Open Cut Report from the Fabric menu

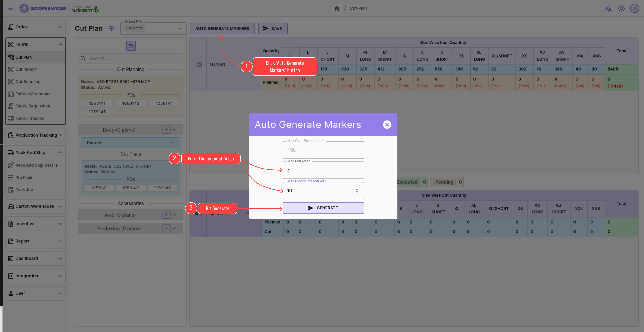[26, 69]
